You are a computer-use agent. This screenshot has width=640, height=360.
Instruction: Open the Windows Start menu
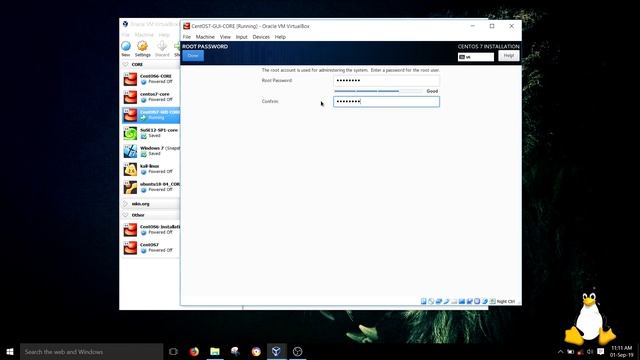click(10, 351)
